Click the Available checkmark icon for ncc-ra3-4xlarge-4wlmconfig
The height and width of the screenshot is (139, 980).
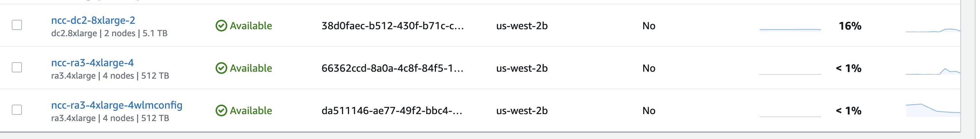click(x=221, y=110)
